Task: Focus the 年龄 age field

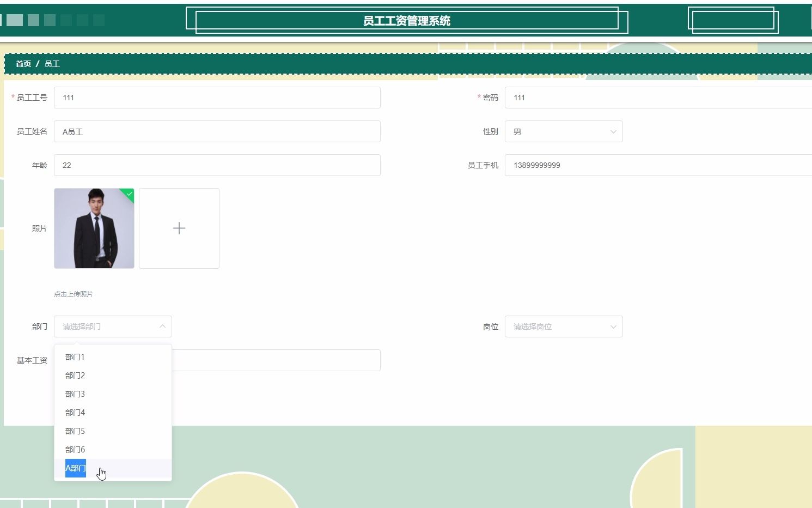Action: pyautogui.click(x=217, y=165)
